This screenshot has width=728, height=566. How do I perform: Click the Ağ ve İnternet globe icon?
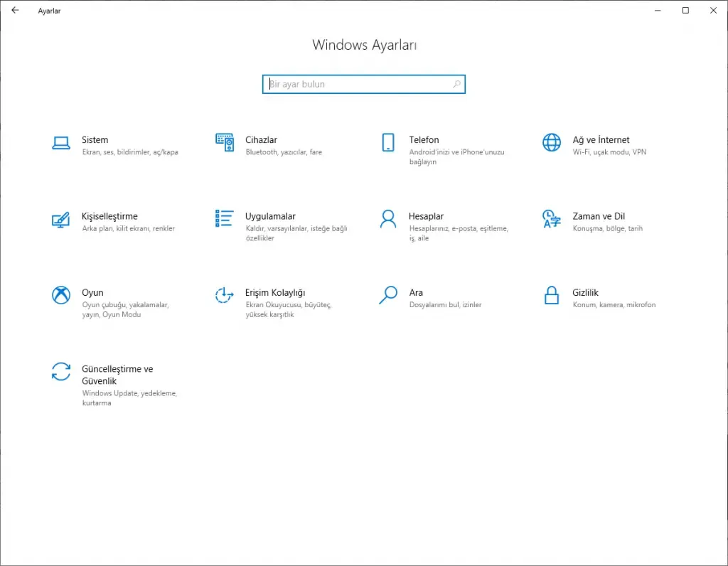point(552,143)
